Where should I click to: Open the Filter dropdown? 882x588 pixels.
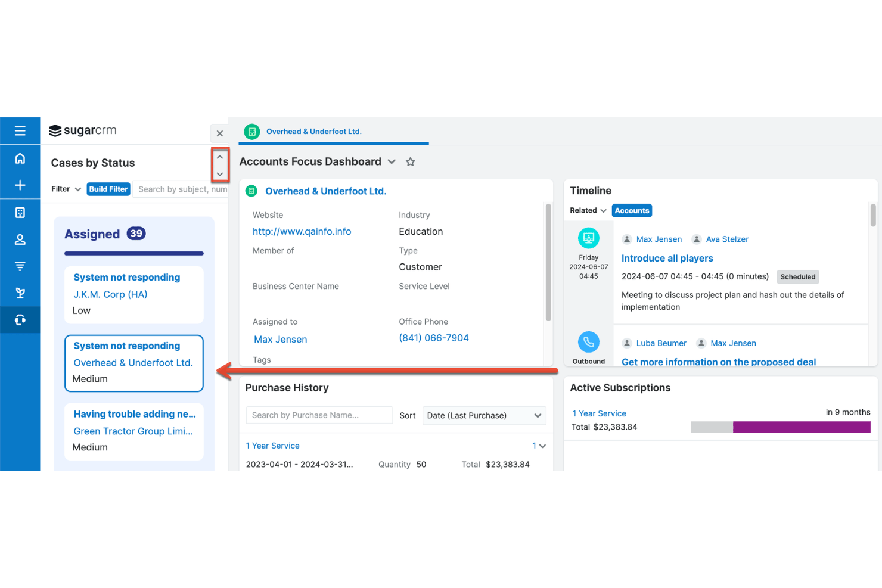pos(66,189)
